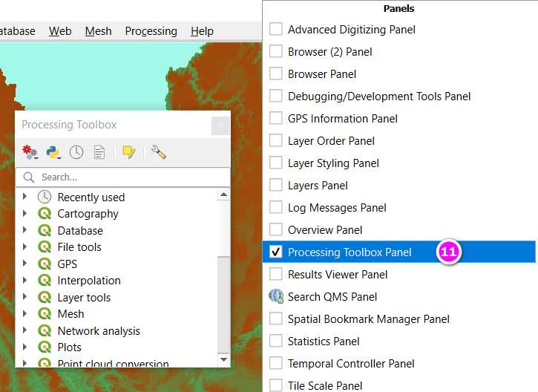This screenshot has height=392, width=538.
Task: Click the QGIS icon beside Mesh
Action: (x=45, y=314)
